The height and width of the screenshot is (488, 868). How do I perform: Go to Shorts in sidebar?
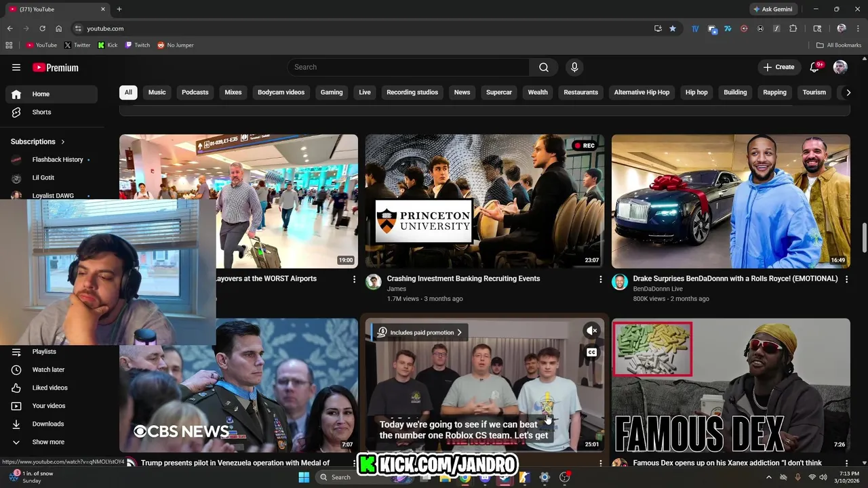coord(52,112)
